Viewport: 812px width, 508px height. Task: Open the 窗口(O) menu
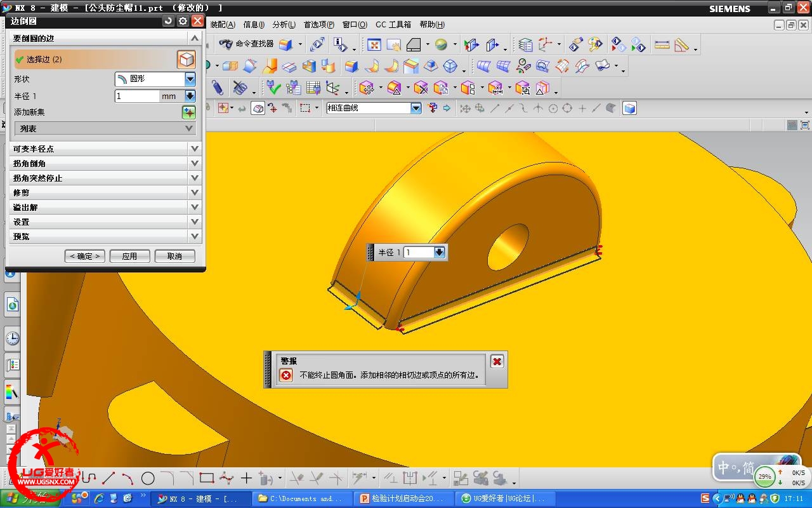pos(355,25)
